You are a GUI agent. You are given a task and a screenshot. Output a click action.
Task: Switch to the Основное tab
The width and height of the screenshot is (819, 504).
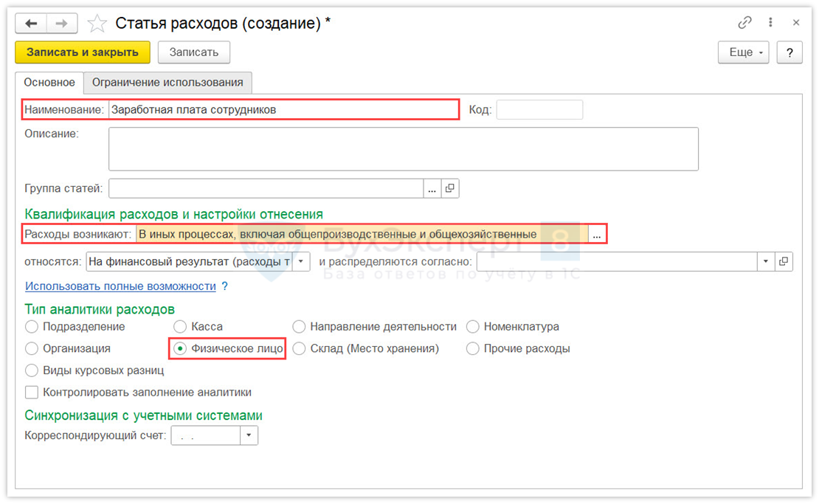click(49, 83)
